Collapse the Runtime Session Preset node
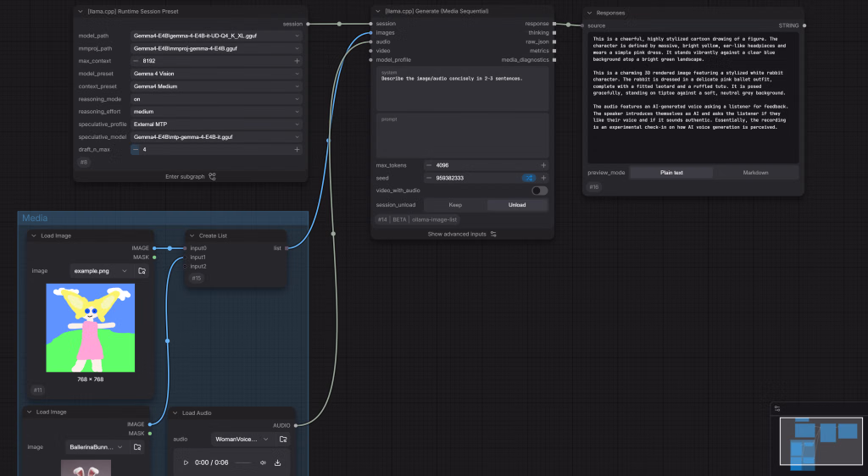This screenshot has width=868, height=476. pyautogui.click(x=81, y=11)
